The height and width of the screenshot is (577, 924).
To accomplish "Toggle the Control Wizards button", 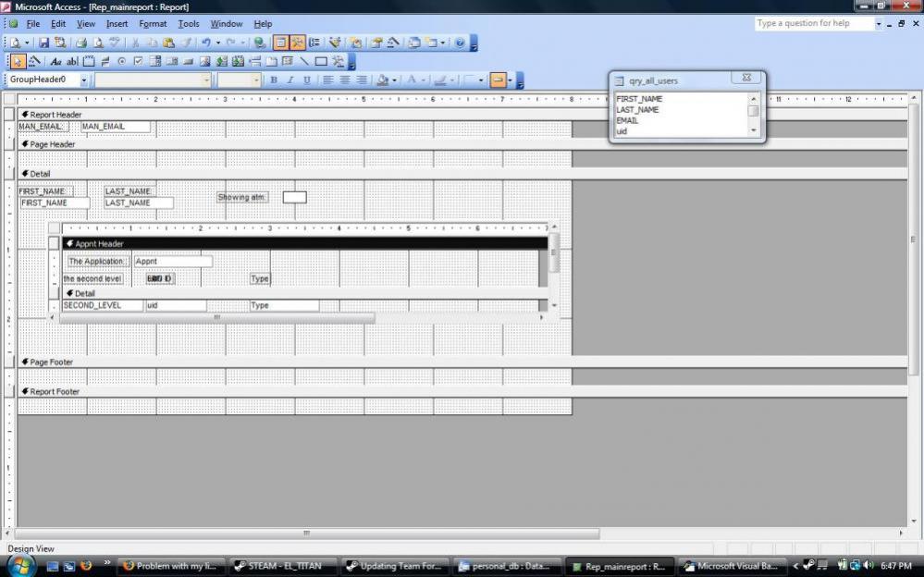I will 34,61.
